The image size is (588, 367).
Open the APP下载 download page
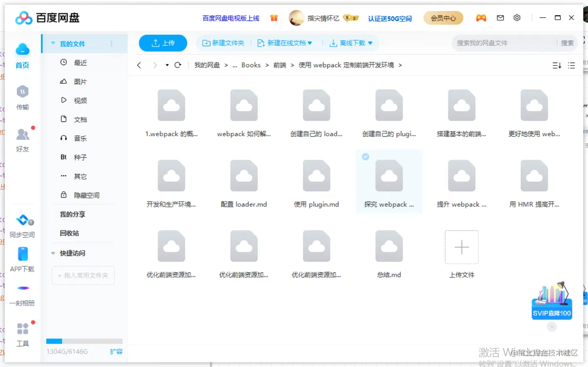pyautogui.click(x=22, y=260)
